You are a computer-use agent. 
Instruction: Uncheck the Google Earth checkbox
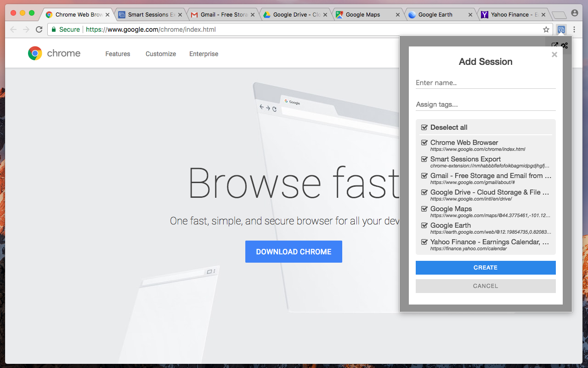[x=424, y=225]
